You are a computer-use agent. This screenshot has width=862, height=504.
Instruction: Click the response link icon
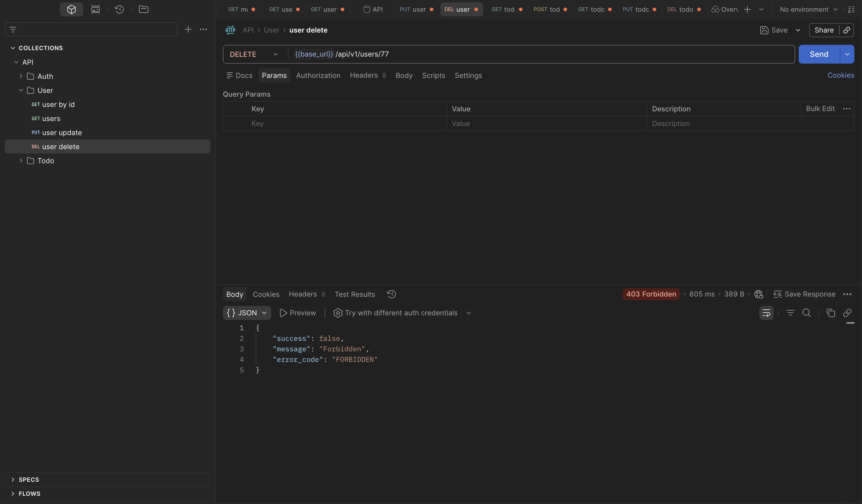(847, 313)
